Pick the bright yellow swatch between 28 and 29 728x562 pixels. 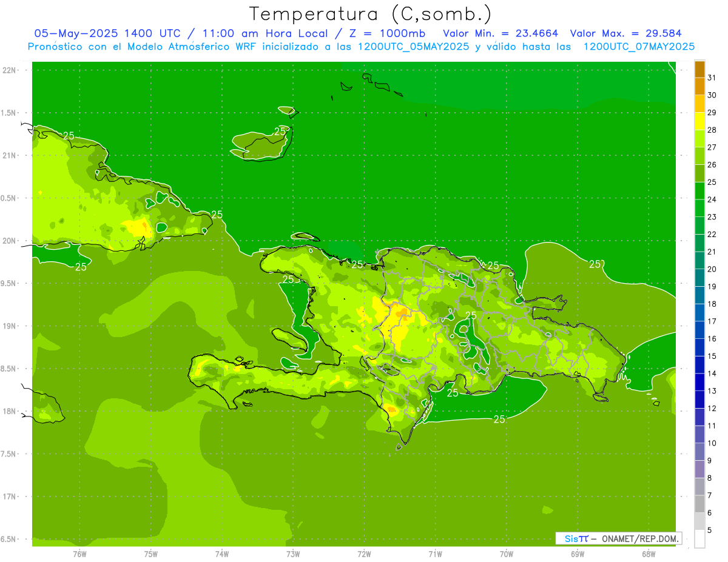(699, 121)
